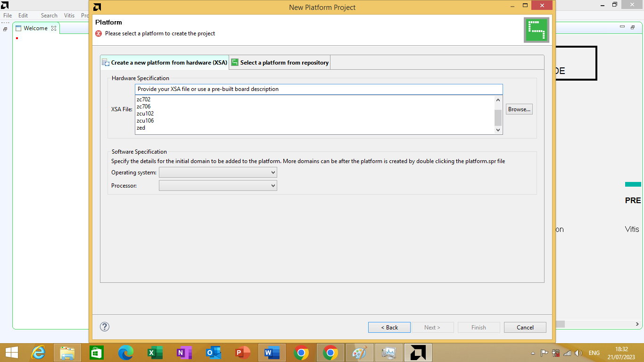Image resolution: width=644 pixels, height=362 pixels.
Task: Click the Browse... button for XSA file
Action: pyautogui.click(x=519, y=109)
